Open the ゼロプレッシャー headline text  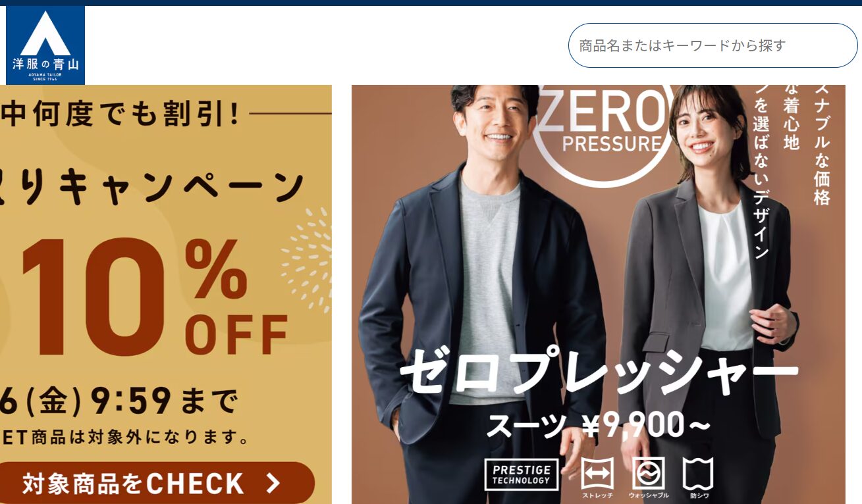(x=599, y=371)
